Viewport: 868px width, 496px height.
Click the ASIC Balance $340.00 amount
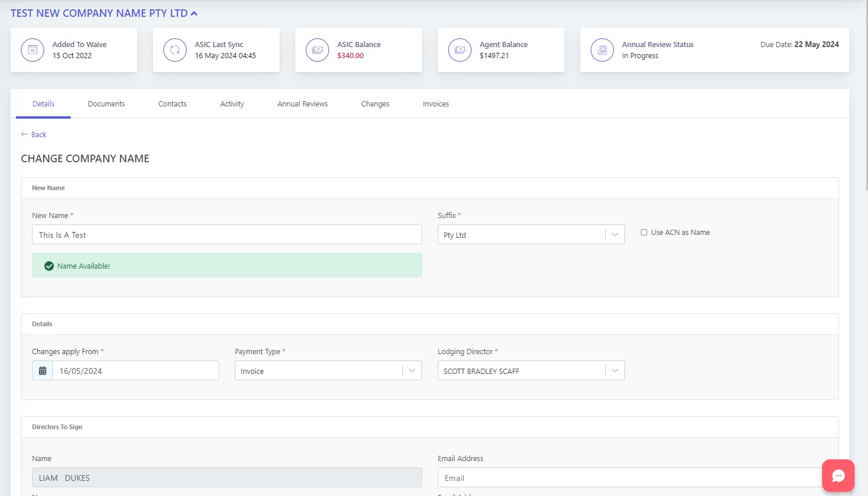351,56
